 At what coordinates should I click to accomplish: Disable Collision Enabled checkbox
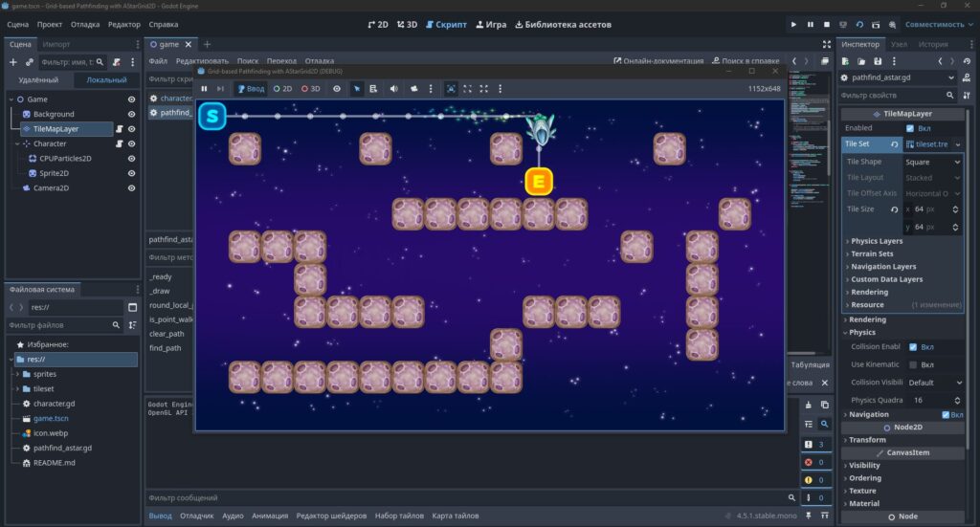tap(913, 346)
